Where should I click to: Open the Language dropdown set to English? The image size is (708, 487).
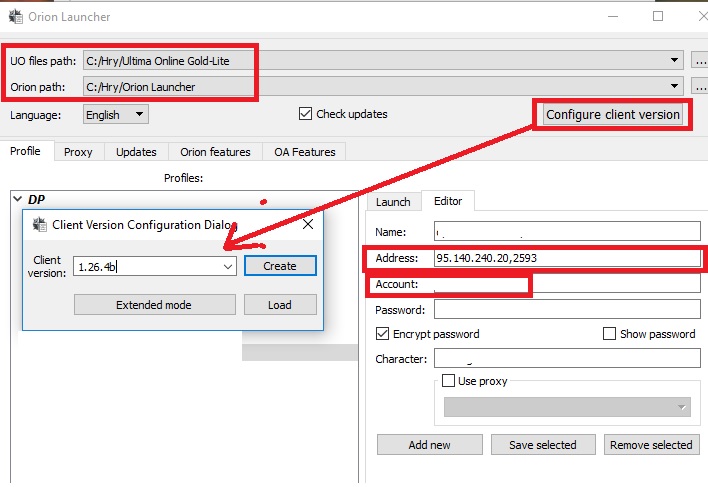coord(116,115)
